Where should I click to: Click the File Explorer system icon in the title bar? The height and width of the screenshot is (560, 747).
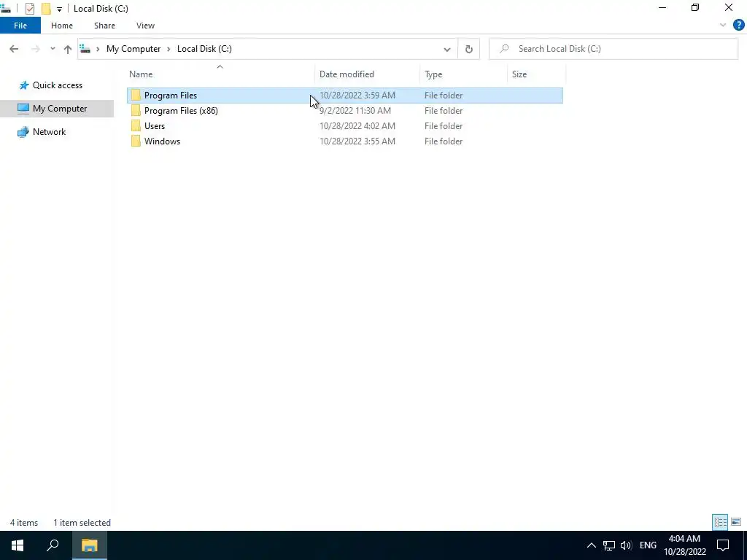pyautogui.click(x=6, y=9)
